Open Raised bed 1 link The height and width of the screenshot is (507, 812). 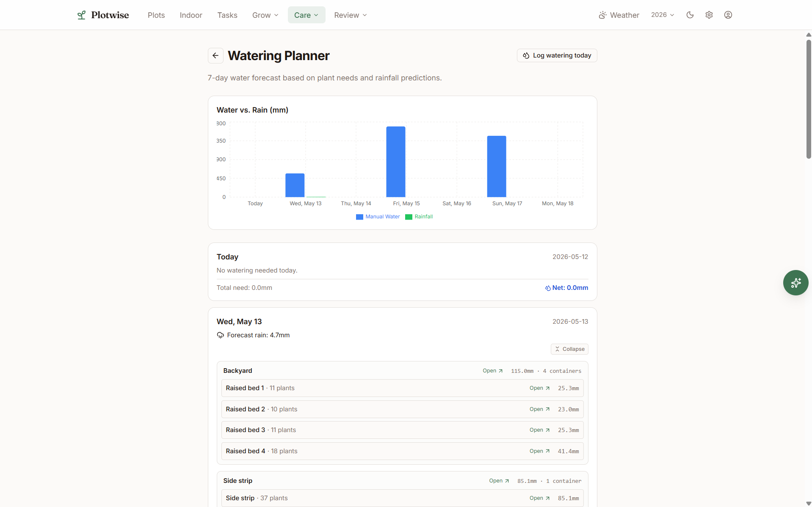pos(539,388)
